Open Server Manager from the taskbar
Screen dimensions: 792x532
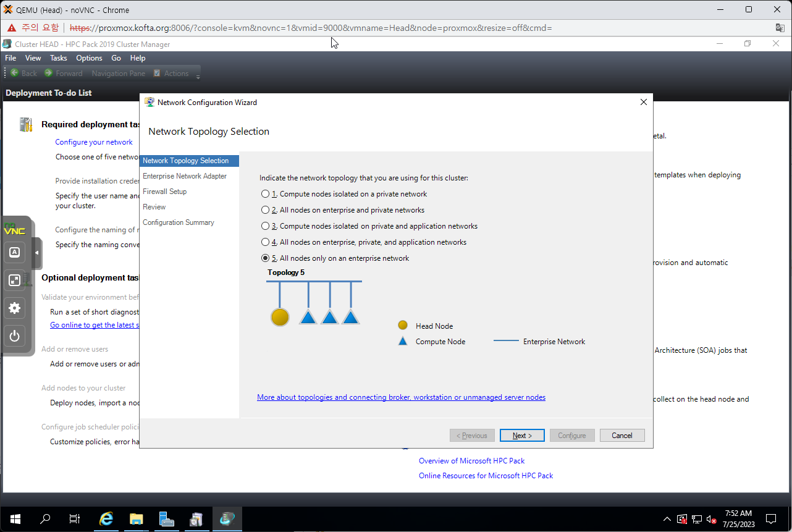click(x=167, y=519)
